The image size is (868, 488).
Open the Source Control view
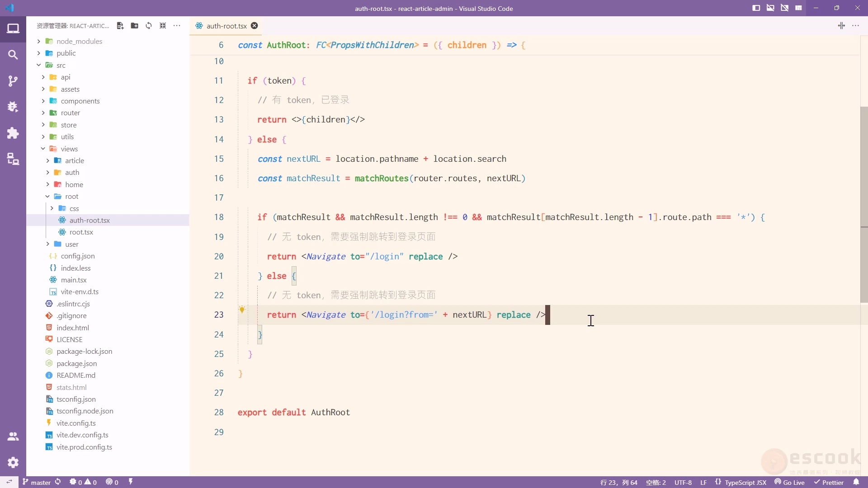[13, 81]
